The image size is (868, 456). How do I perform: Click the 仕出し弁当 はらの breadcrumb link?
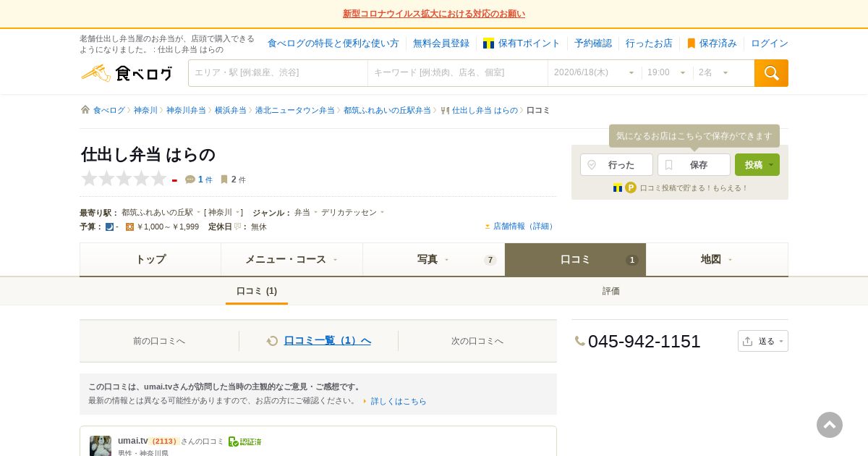485,111
